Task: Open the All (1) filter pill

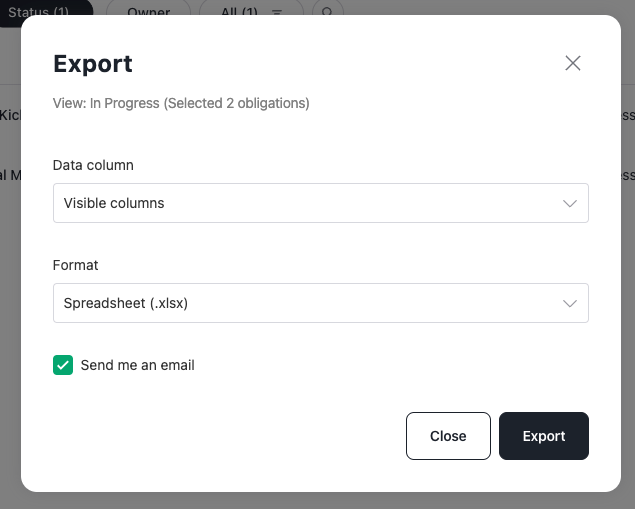Action: 251,10
